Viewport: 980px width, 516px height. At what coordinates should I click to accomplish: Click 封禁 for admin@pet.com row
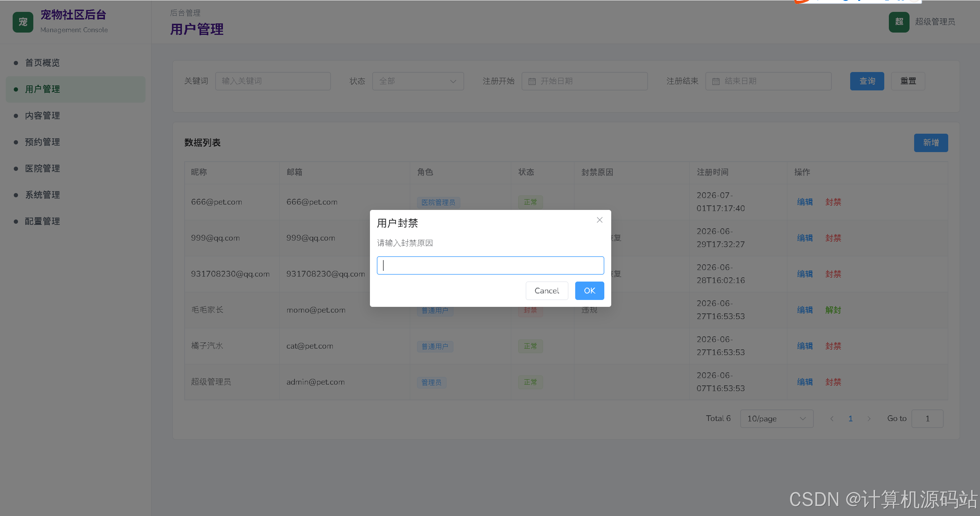click(x=833, y=382)
